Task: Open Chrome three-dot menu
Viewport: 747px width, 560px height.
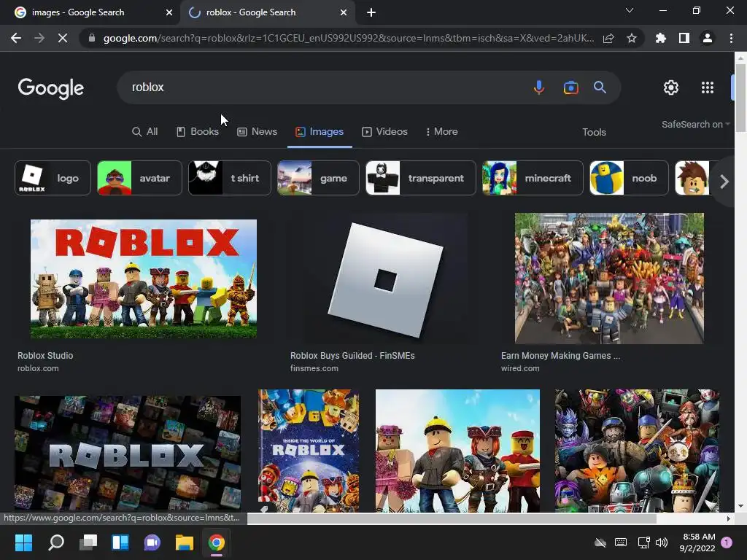Action: [x=731, y=38]
